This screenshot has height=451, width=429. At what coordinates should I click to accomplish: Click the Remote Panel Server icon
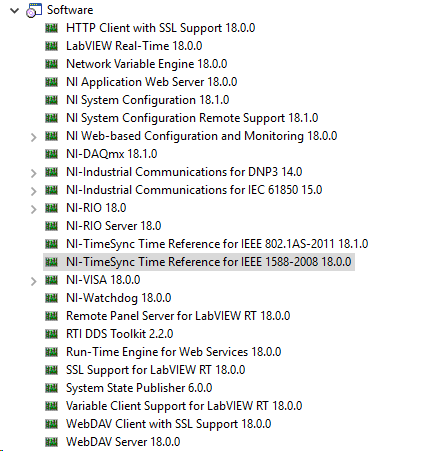click(51, 316)
